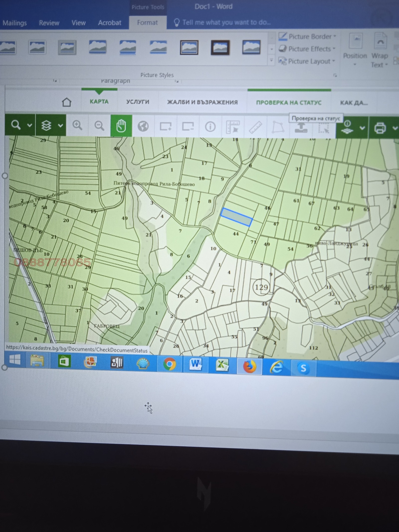Image resolution: width=399 pixels, height=532 pixels.
Task: Switch to the Review ribbon tab
Action: [x=49, y=23]
